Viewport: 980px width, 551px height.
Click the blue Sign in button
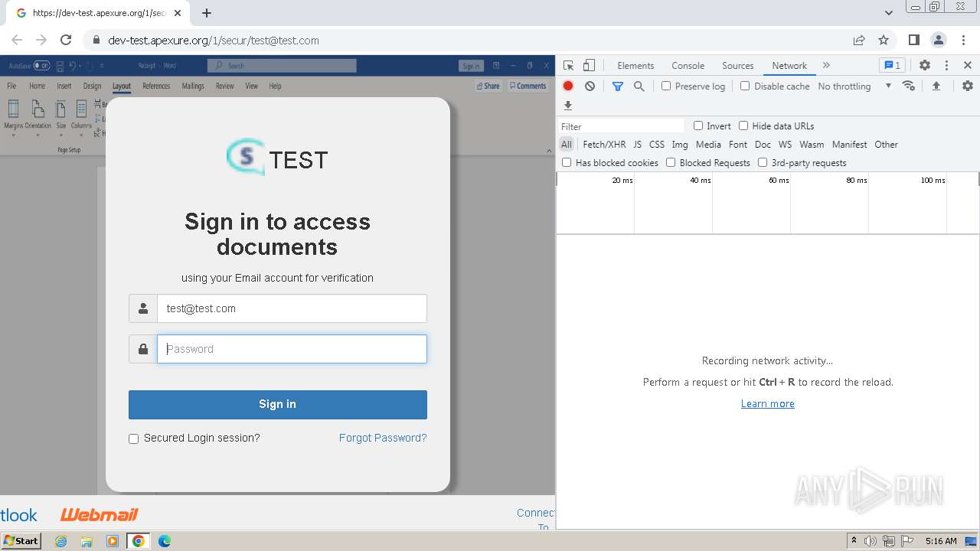(x=277, y=405)
